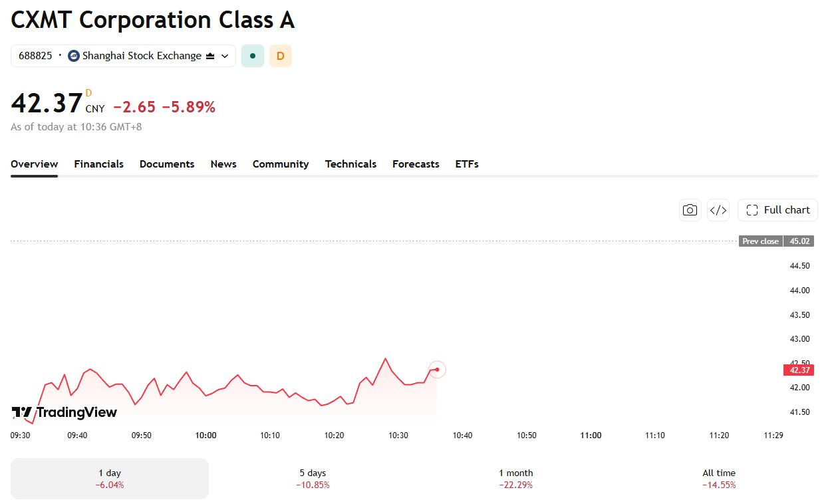This screenshot has height=504, width=834.
Task: Show the All time range
Action: click(719, 479)
